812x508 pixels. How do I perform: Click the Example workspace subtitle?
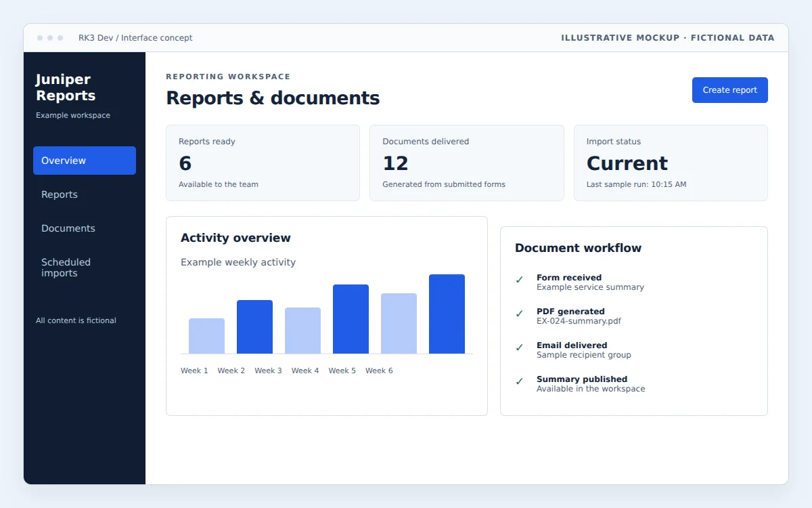point(73,115)
